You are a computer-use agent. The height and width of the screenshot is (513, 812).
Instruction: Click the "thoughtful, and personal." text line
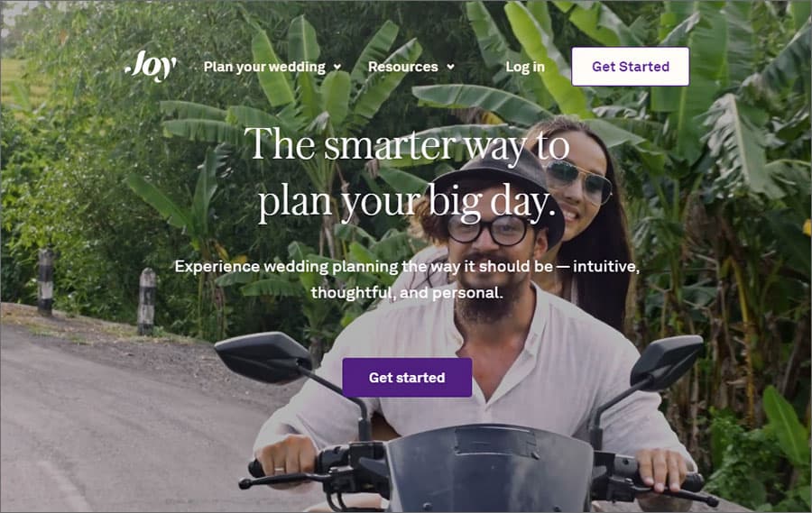[407, 293]
